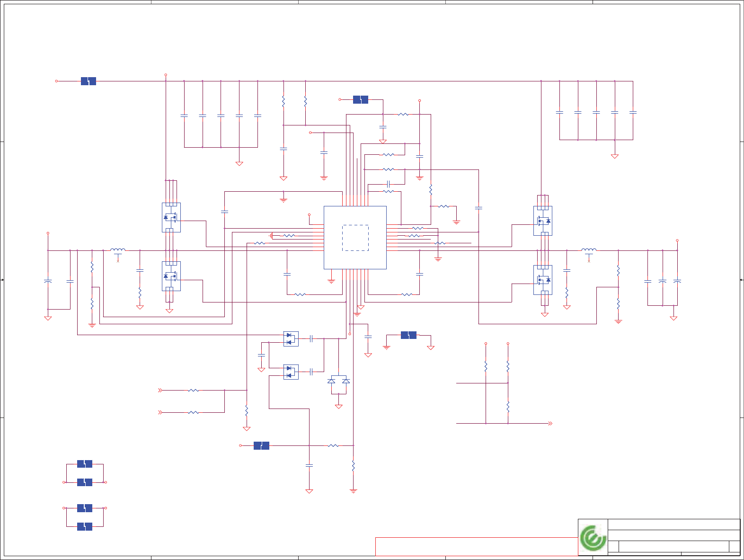Select the lower dual-diode package below the IC

click(291, 372)
